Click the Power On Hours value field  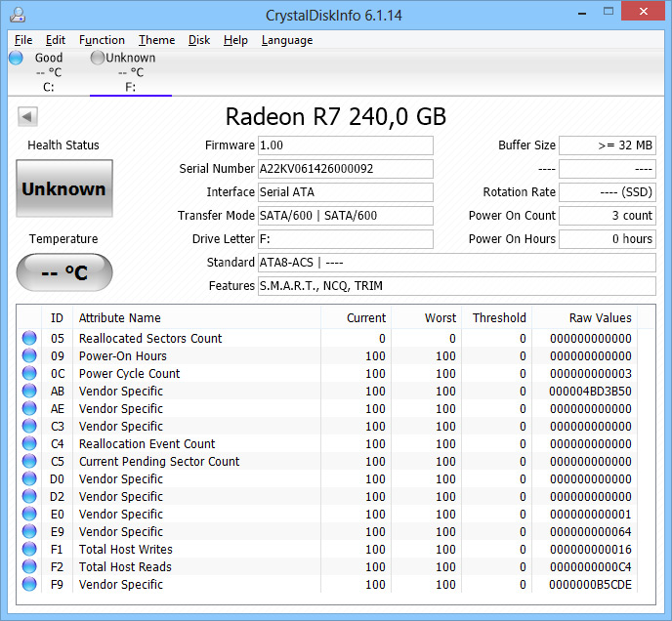tap(608, 238)
